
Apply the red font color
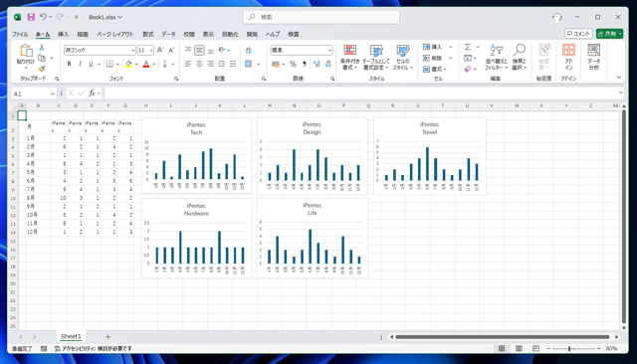coord(146,64)
